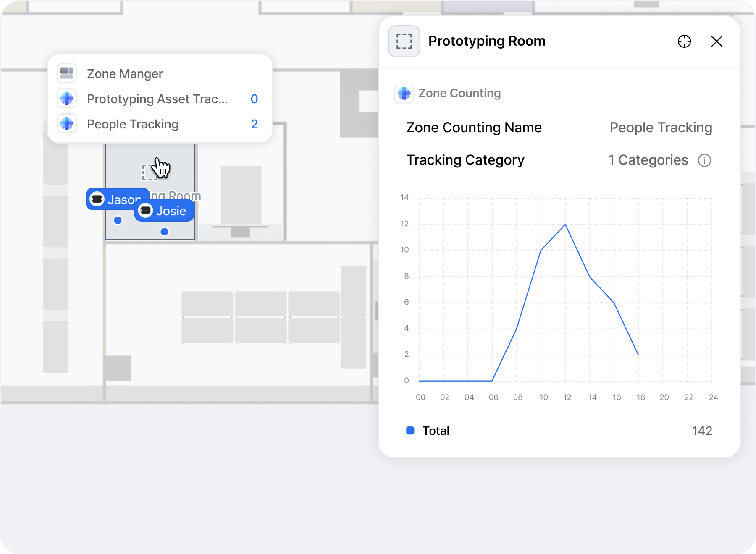Screen dimensions: 756x554
Task: Click the blue Total legend swatch
Action: pos(410,431)
